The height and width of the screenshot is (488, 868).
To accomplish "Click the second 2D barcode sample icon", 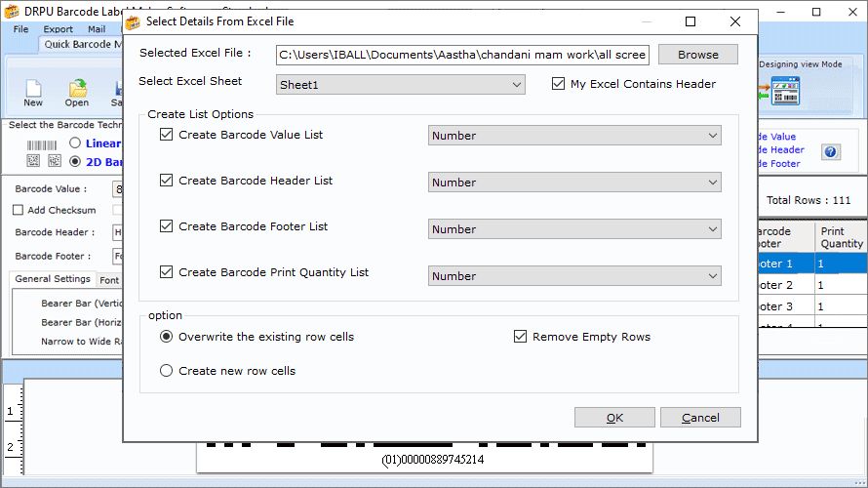I will (x=55, y=161).
